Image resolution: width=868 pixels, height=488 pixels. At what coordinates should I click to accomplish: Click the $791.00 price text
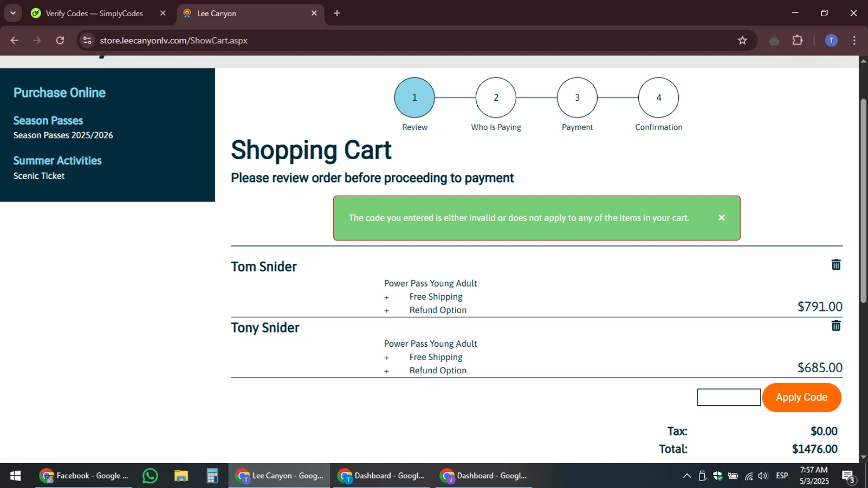[820, 307]
